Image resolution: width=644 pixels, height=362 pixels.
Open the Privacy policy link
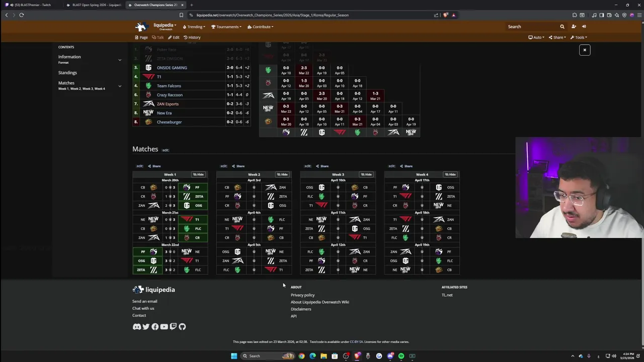pos(302,295)
